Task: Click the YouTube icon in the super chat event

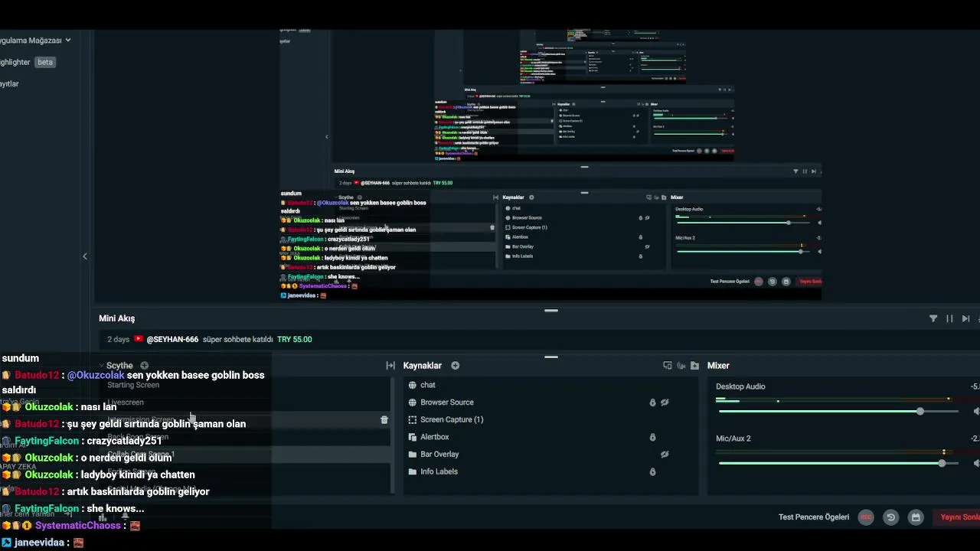Action: coord(139,339)
